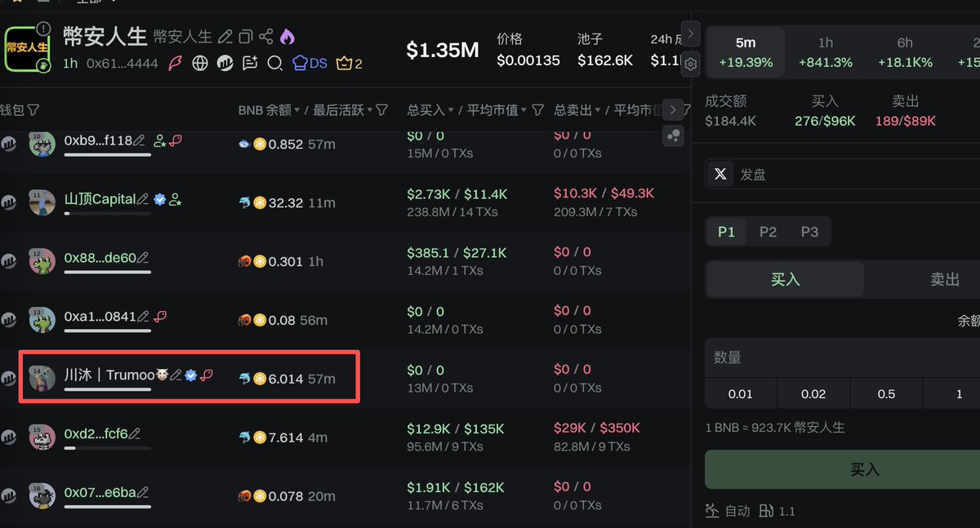Open the globe website link icon
The height and width of the screenshot is (528, 980).
pos(200,63)
